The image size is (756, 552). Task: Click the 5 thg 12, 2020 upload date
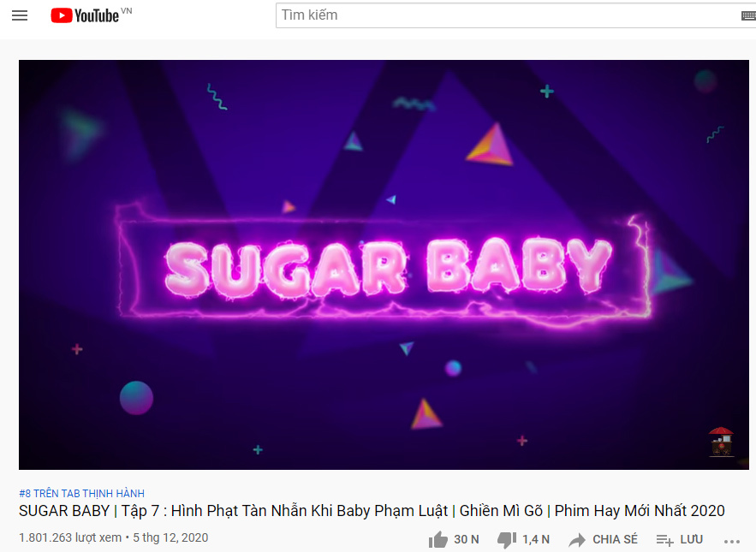170,537
